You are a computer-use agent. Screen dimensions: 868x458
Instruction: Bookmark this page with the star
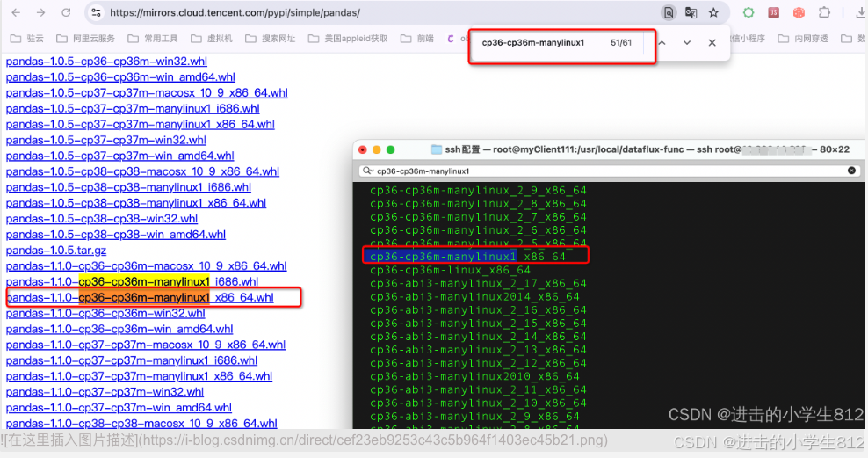coord(713,12)
